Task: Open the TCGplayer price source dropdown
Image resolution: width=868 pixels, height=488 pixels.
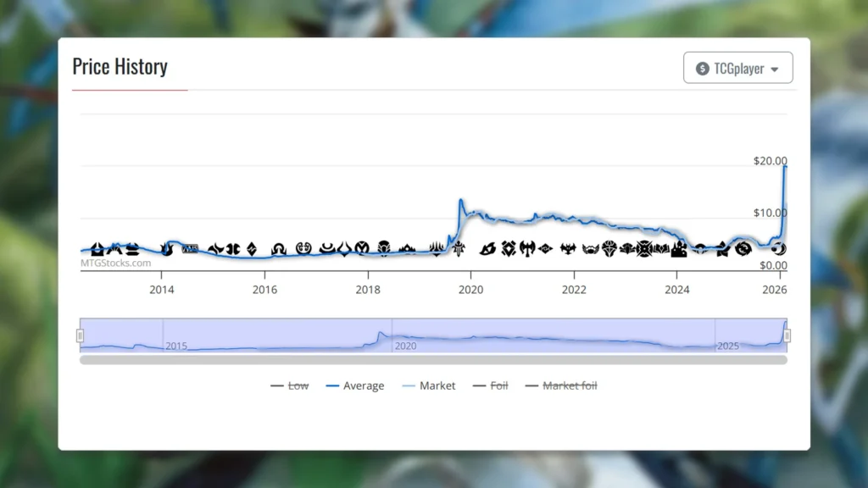Action: [x=737, y=68]
